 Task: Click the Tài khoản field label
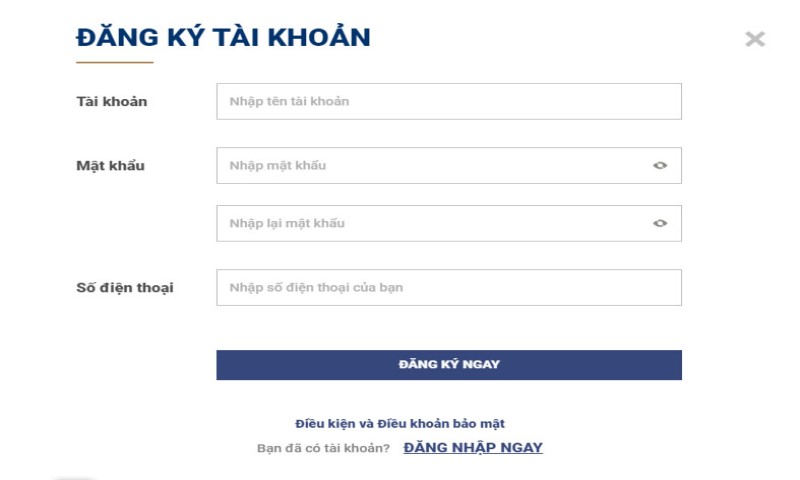pos(112,102)
